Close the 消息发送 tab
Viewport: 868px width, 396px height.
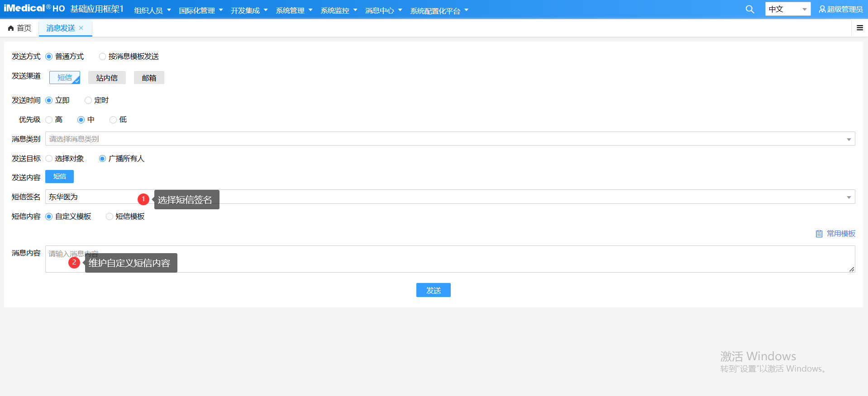(81, 28)
